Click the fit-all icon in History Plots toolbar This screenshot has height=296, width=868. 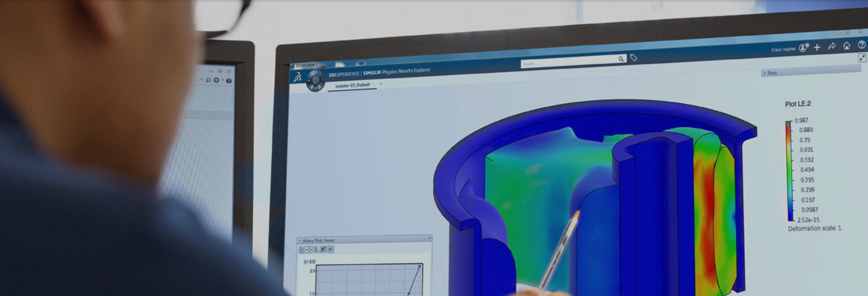[x=309, y=249]
